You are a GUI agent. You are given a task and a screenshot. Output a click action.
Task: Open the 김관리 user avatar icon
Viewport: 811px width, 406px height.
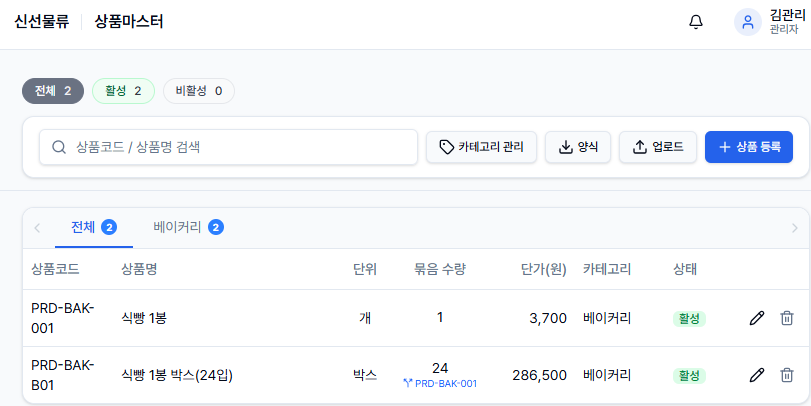pyautogui.click(x=747, y=22)
